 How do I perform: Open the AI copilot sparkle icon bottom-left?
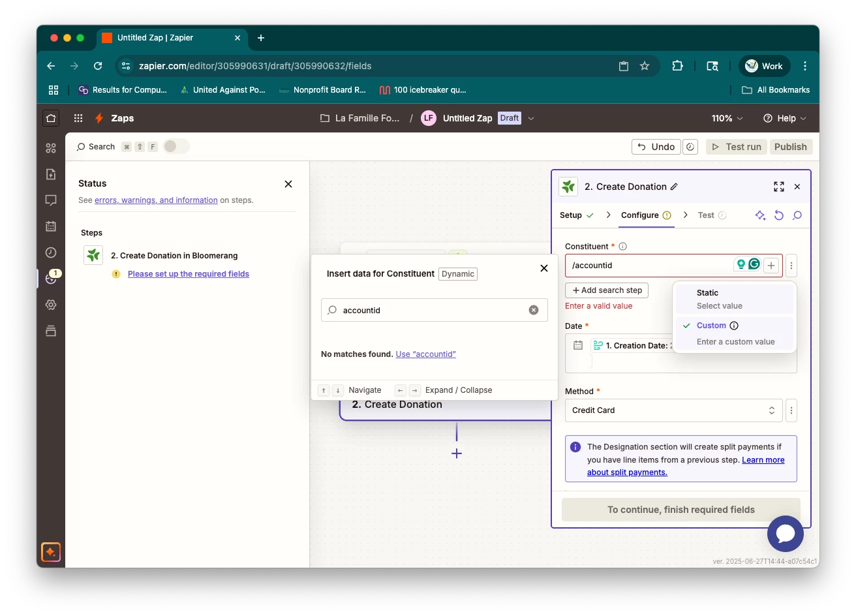(51, 552)
